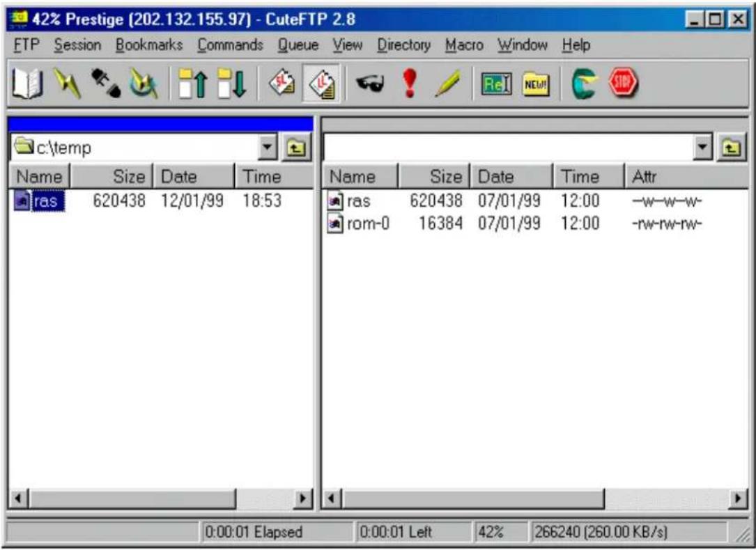Click the Upload up-arrow toolbar icon
756x550 pixels.
[x=193, y=84]
